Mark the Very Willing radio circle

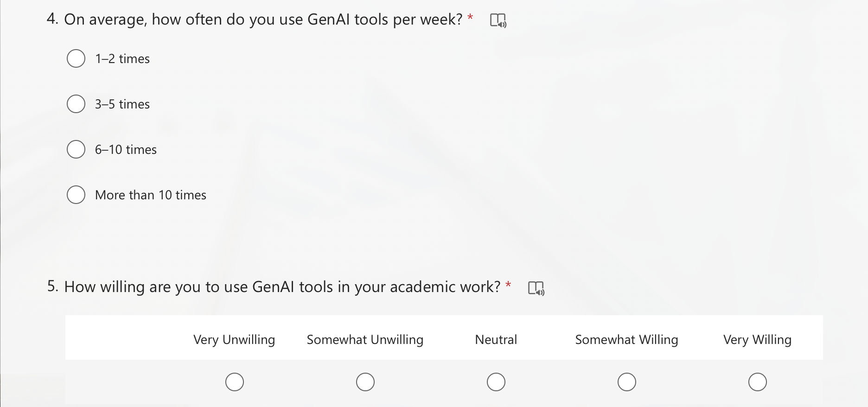coord(758,382)
